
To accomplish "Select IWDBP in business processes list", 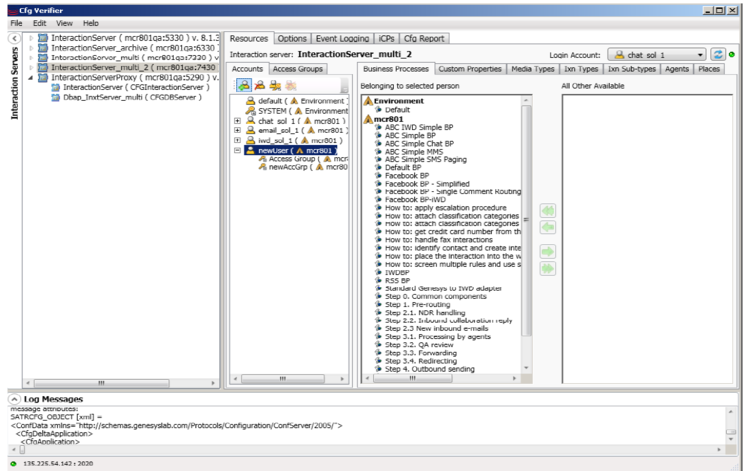I will (x=397, y=272).
